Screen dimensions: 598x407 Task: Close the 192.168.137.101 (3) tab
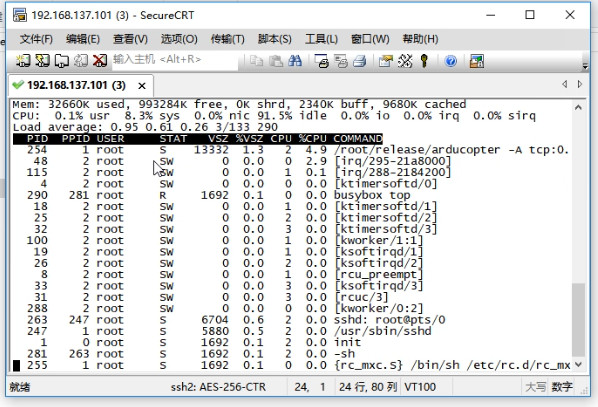[x=142, y=86]
